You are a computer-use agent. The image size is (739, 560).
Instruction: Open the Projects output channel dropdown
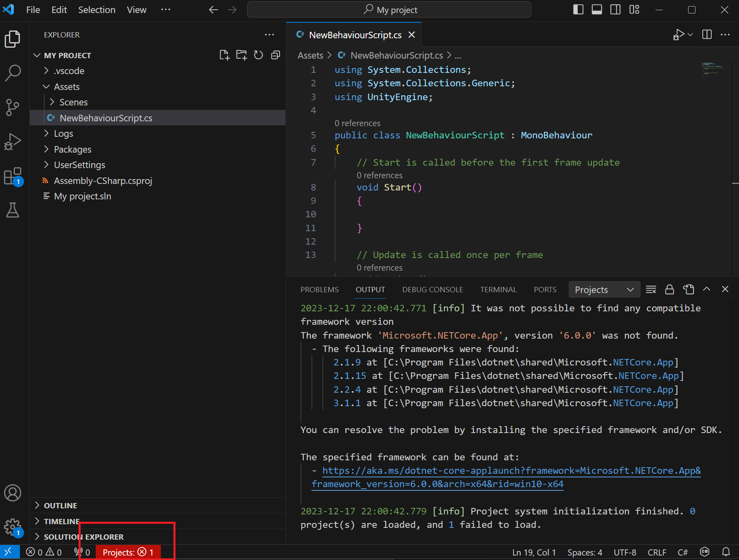(x=604, y=289)
